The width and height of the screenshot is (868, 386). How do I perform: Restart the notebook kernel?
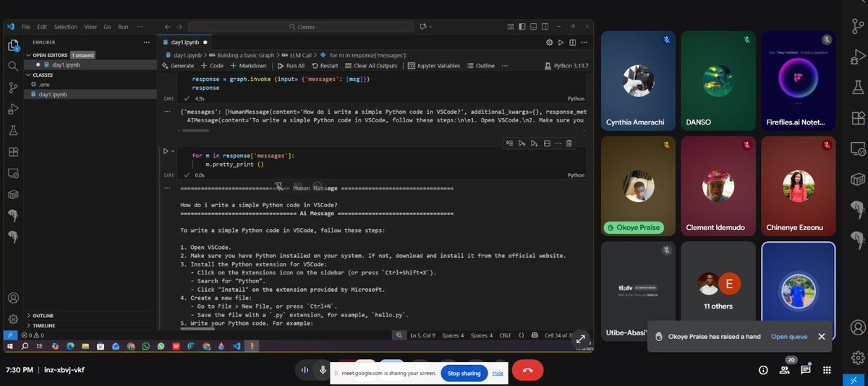pos(325,65)
